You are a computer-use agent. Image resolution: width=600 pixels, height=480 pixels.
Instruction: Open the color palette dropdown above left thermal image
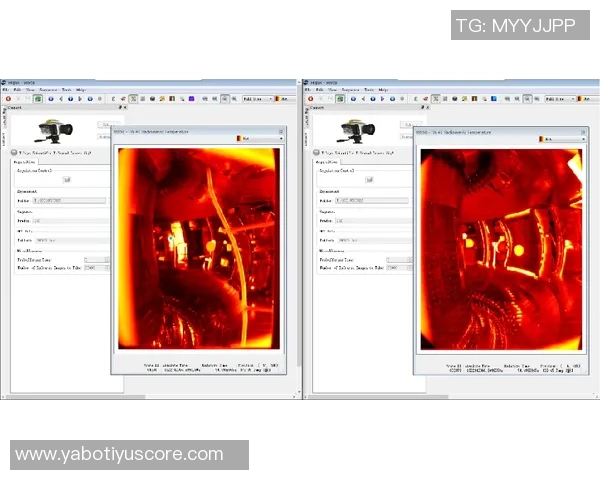pos(258,139)
